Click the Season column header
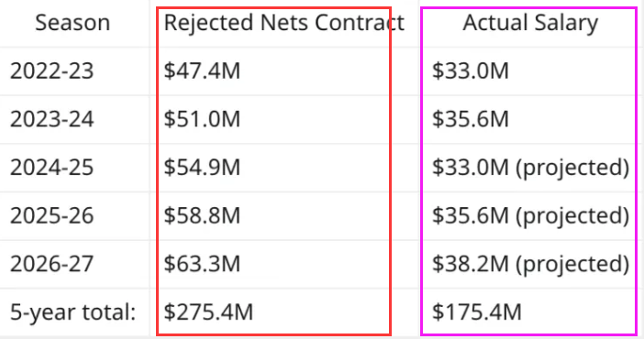 click(x=72, y=23)
